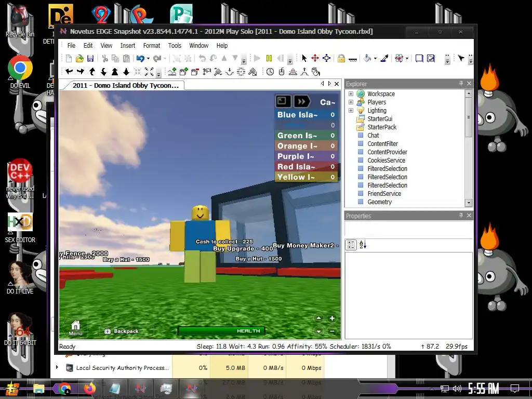Click the Explorer scrollbar thumb

click(x=469, y=117)
